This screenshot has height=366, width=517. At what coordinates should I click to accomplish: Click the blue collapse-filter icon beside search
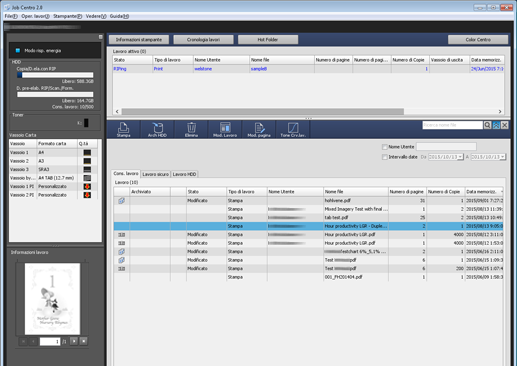coord(496,125)
